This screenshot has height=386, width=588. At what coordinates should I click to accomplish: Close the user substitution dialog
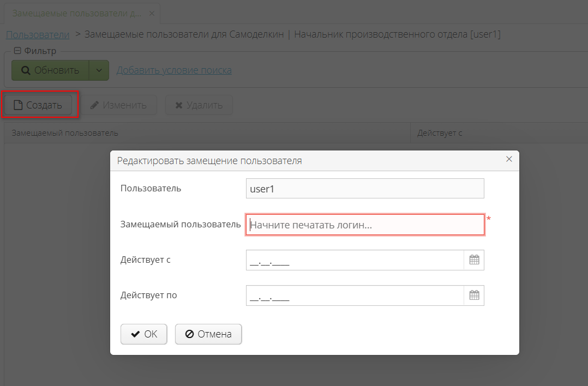coord(509,159)
